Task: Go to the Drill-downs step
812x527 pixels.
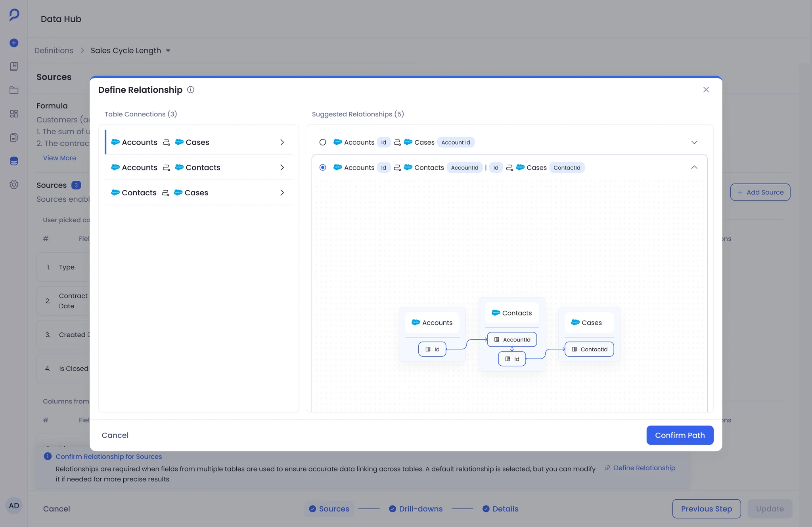Action: coord(416,509)
